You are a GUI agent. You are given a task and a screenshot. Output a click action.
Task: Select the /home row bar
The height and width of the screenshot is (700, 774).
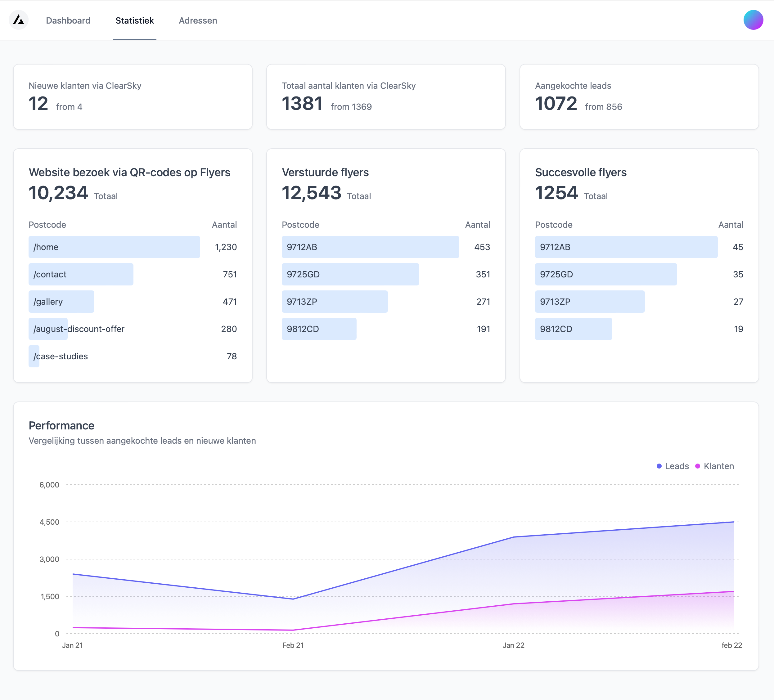pyautogui.click(x=114, y=247)
